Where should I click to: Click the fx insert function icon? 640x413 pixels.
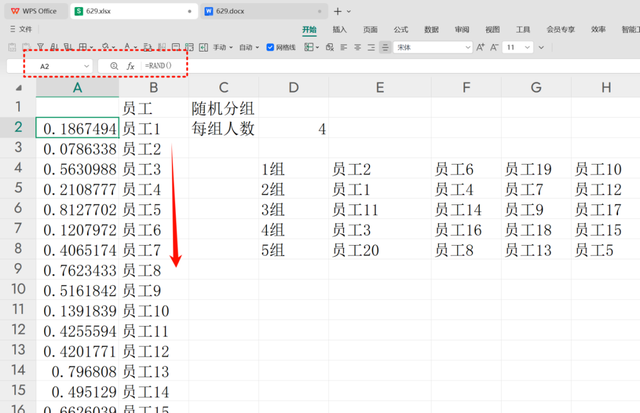[130, 66]
